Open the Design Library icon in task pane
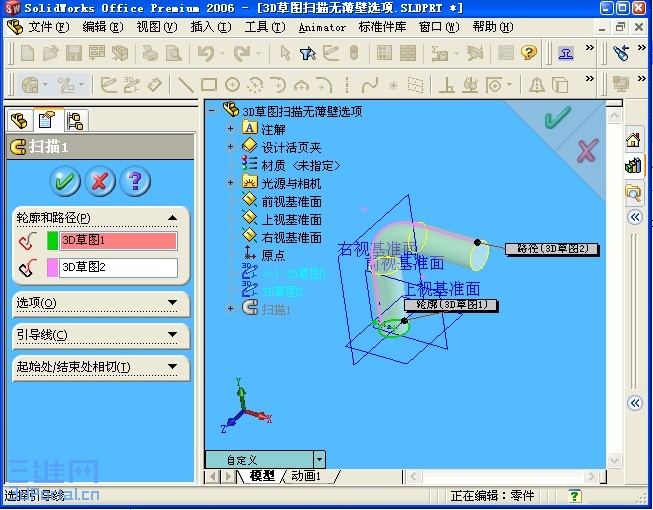 coord(633,166)
